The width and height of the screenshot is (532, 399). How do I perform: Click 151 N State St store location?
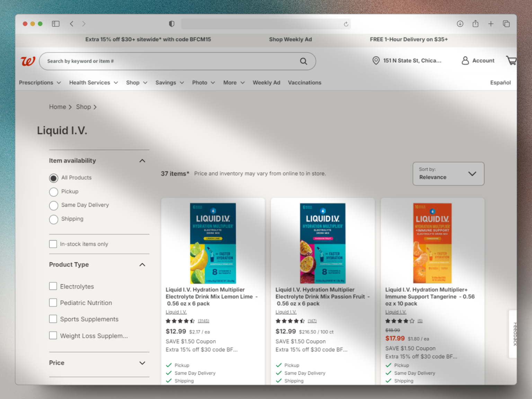point(412,61)
